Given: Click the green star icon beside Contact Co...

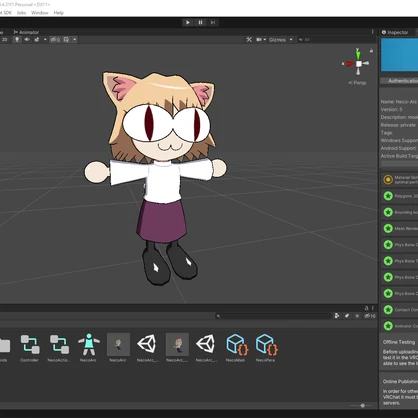Looking at the screenshot, I should [x=388, y=310].
